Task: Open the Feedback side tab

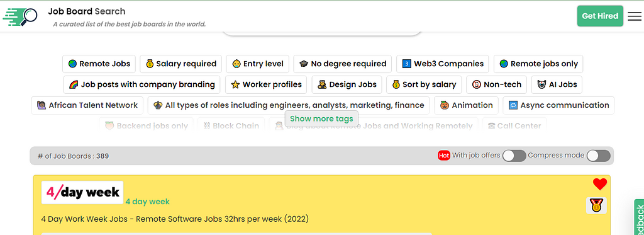Action: coord(639,217)
